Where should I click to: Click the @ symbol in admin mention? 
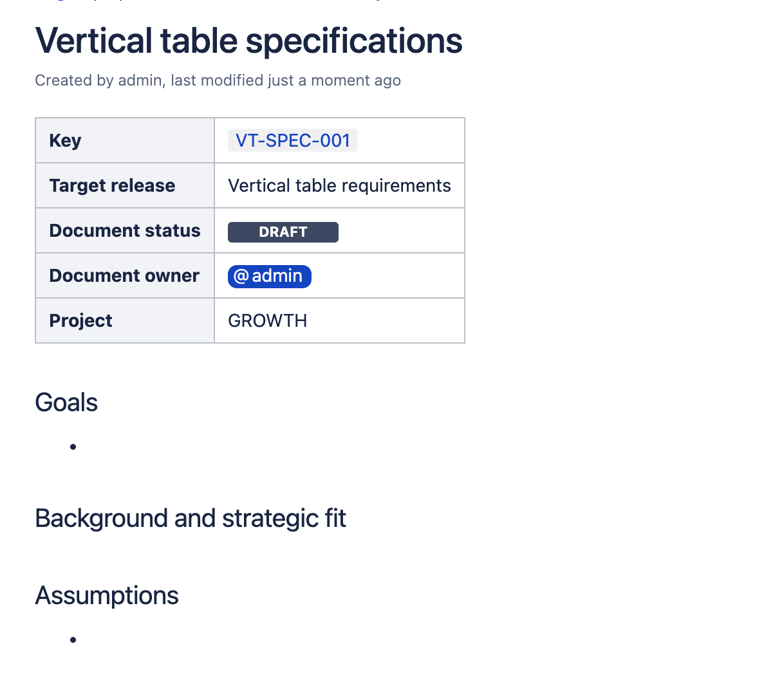[x=241, y=276]
